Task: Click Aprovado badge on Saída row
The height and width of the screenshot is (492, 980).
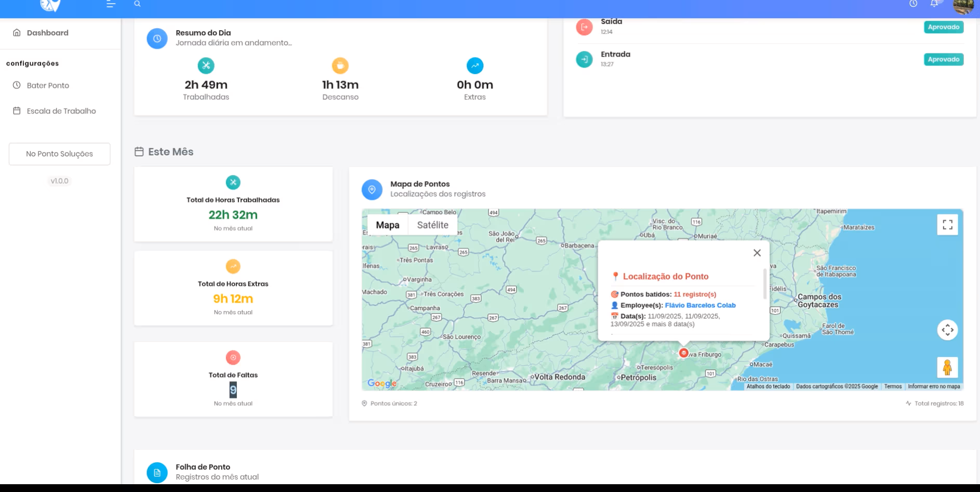Action: point(944,27)
